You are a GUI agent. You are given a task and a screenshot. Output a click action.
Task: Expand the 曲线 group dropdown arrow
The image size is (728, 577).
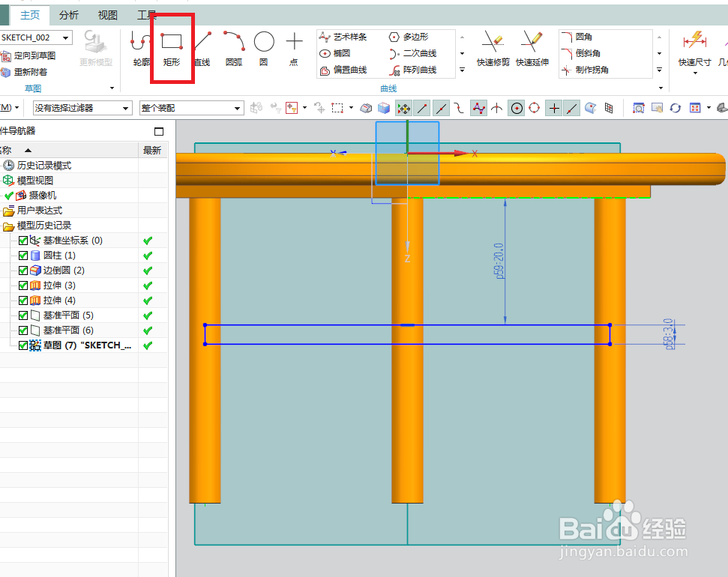(661, 88)
